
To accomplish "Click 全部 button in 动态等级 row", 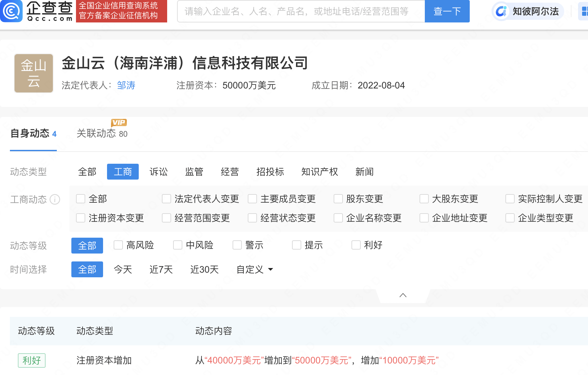I will 87,246.
